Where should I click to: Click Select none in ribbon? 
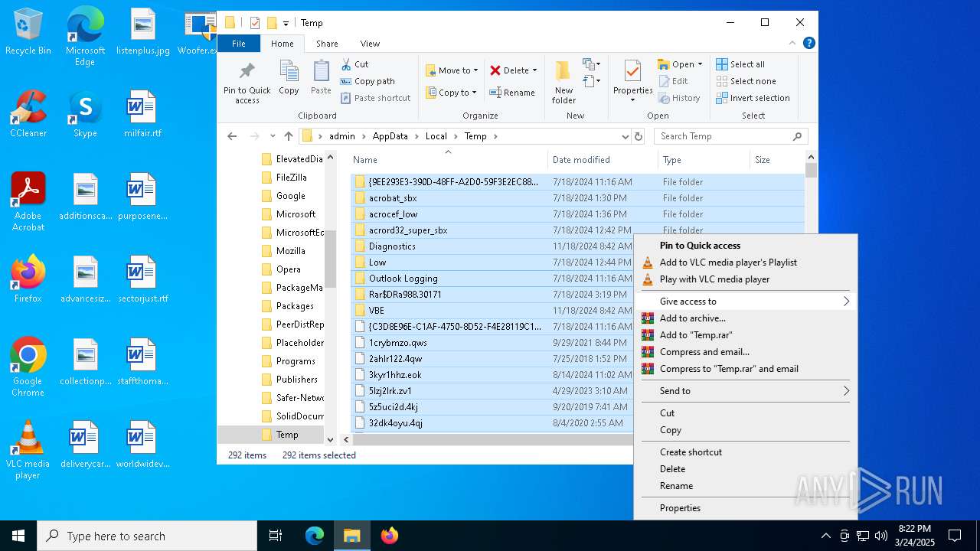746,81
